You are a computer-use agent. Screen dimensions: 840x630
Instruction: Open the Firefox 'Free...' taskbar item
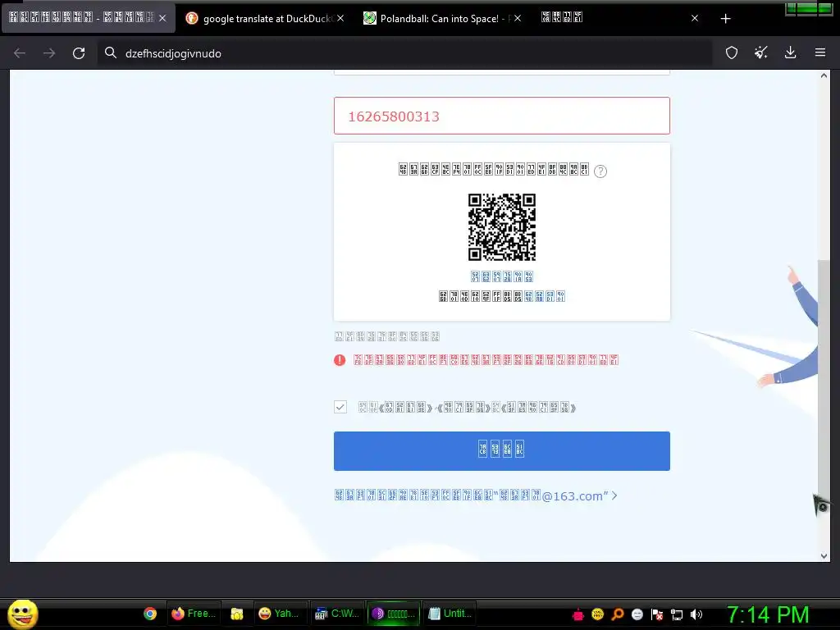click(194, 614)
